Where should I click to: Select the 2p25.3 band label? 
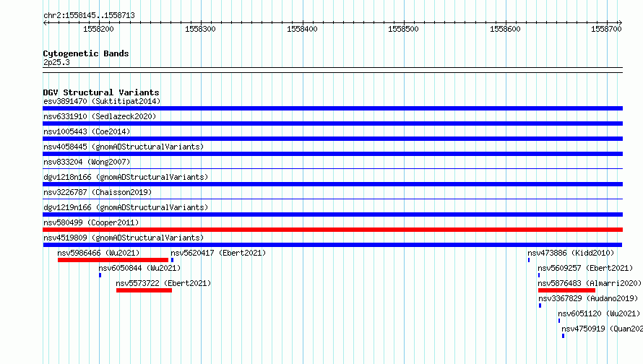click(x=56, y=62)
